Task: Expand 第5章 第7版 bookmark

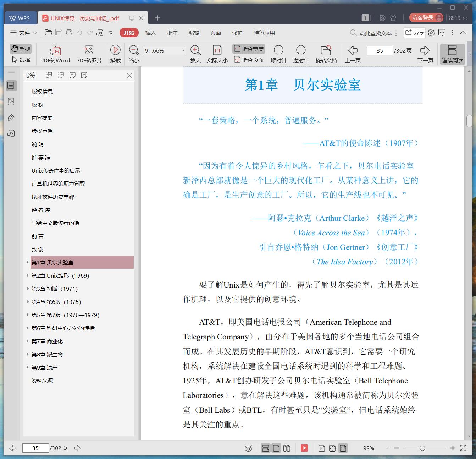Action: (28, 315)
